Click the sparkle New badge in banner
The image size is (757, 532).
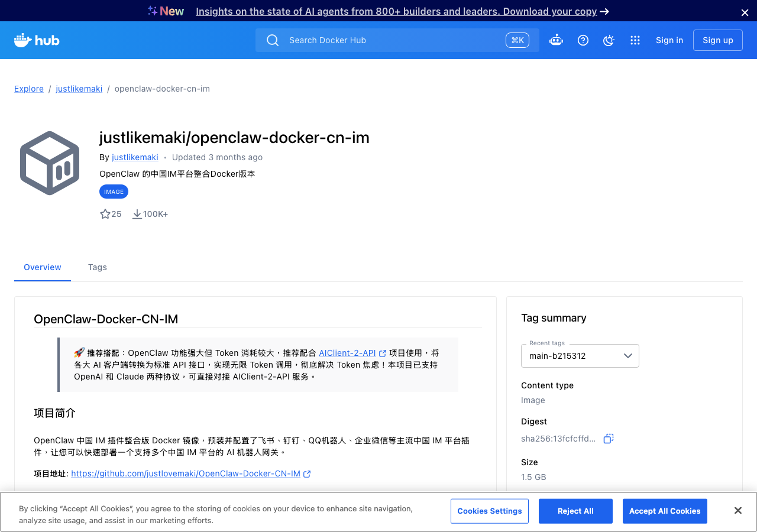click(166, 11)
